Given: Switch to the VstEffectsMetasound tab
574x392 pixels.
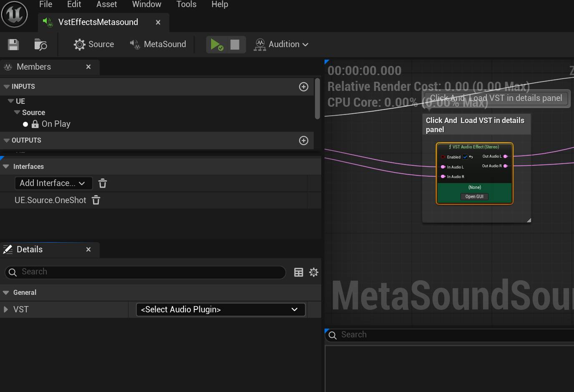Looking at the screenshot, I should [x=98, y=22].
